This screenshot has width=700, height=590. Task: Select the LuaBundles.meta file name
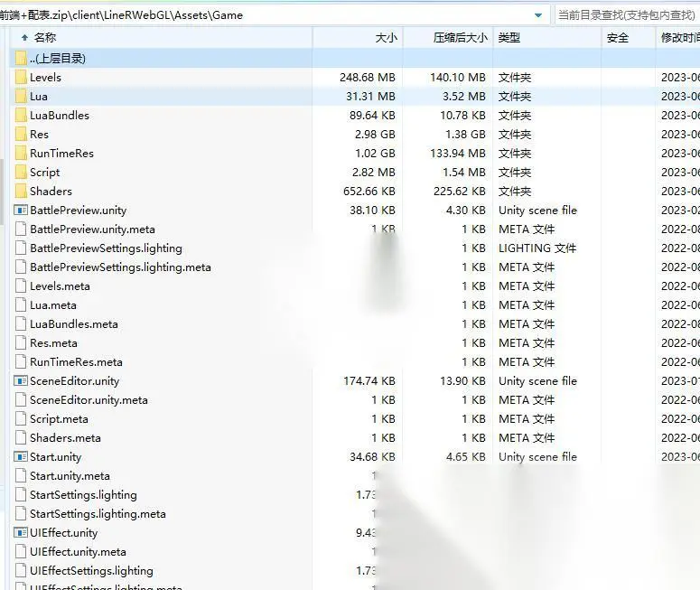coord(74,324)
